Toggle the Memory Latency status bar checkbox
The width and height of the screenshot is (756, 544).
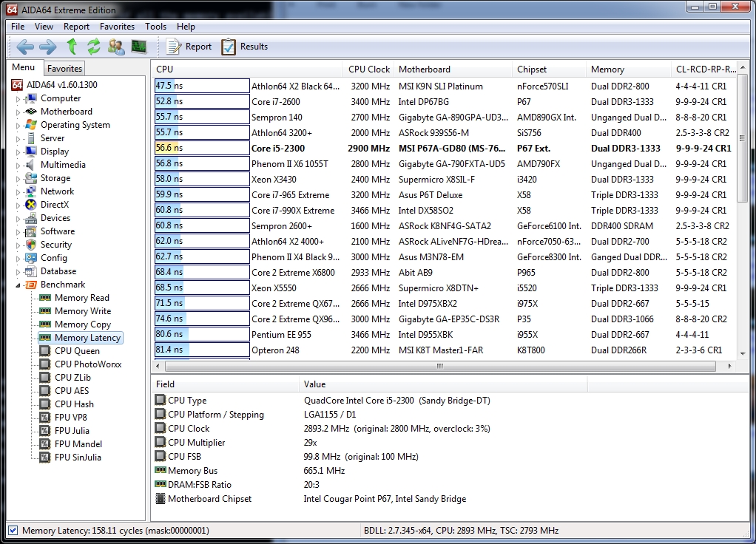pyautogui.click(x=13, y=531)
